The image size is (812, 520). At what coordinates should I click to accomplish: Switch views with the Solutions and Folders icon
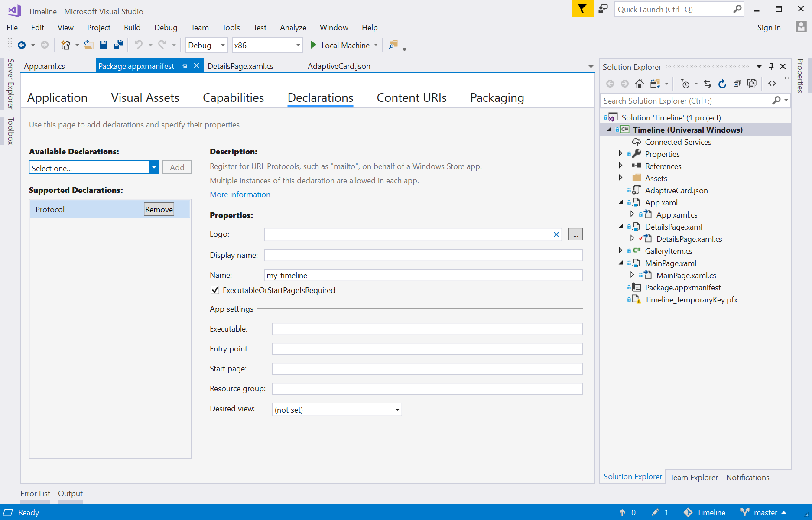[655, 84]
